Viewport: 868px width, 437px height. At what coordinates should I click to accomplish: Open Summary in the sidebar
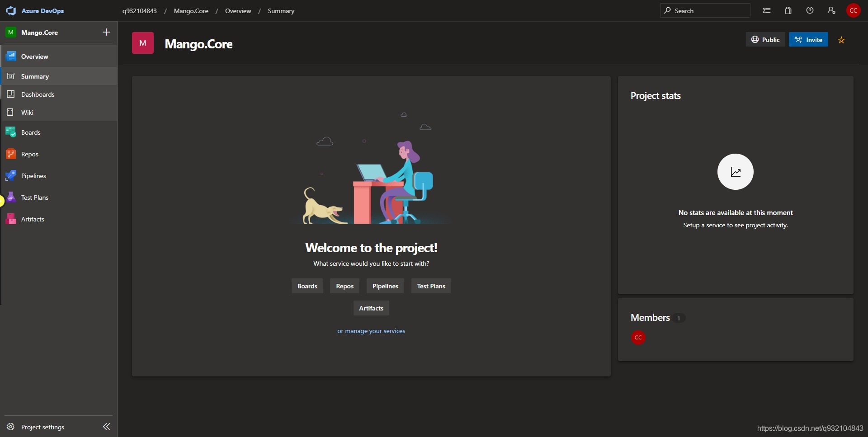point(59,76)
